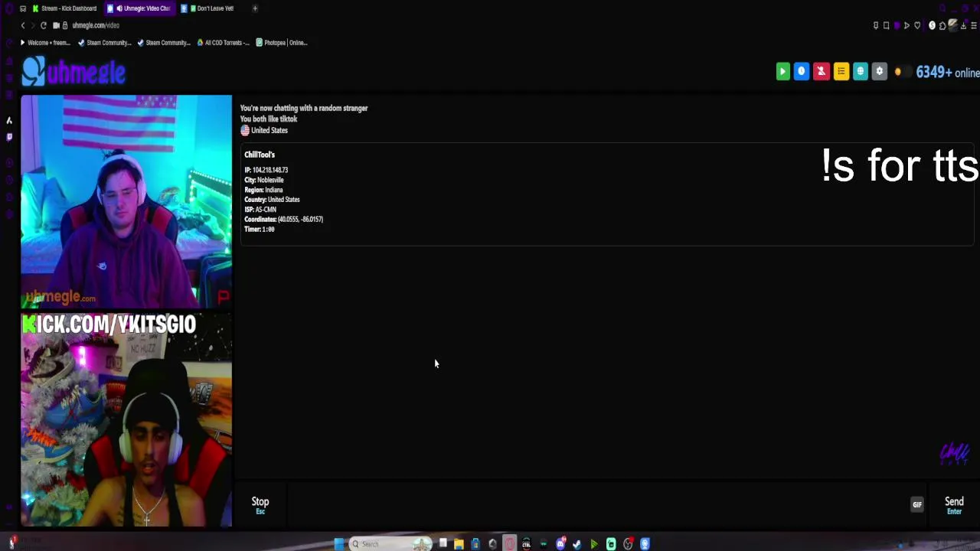Open File Explorer from the taskbar

point(459,544)
